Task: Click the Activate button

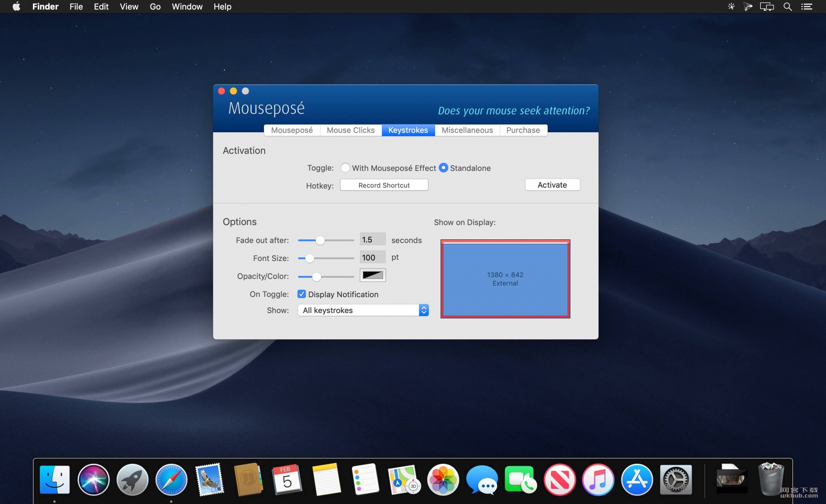Action: tap(552, 185)
